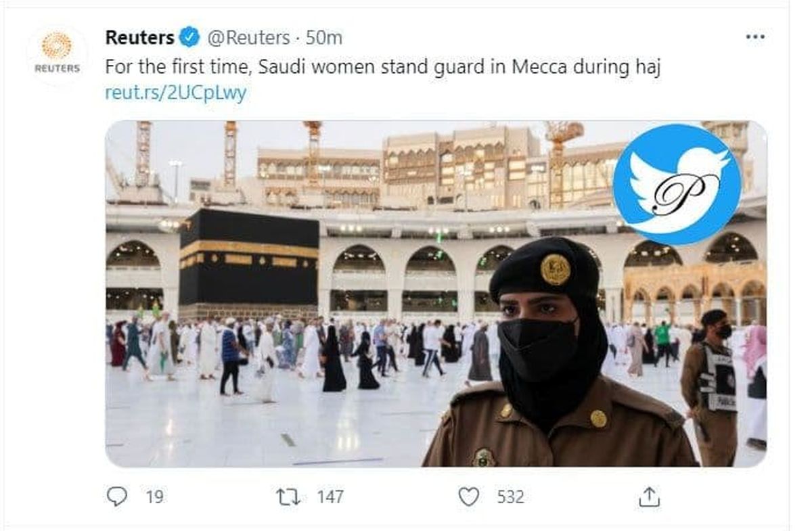Click the black Kaaba in the photo

coord(248,264)
